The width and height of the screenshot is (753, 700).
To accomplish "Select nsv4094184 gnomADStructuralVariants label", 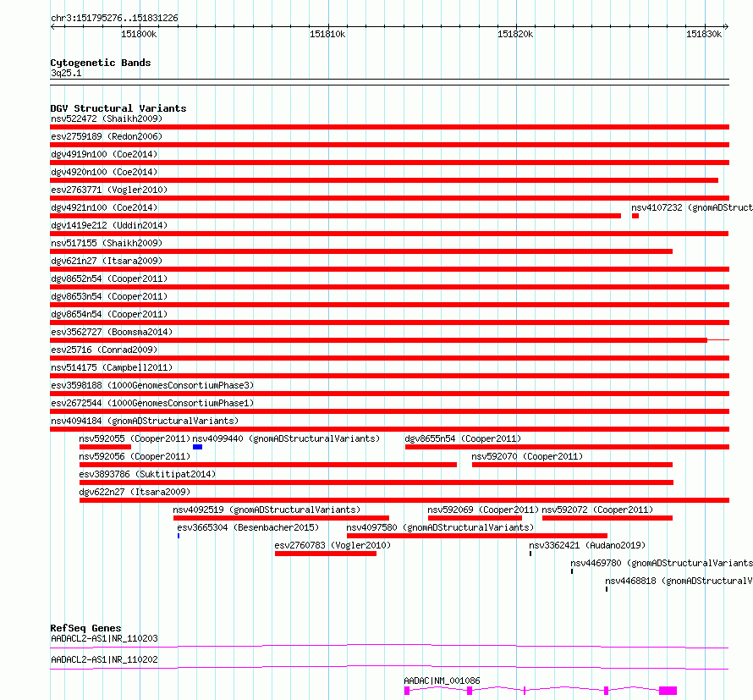I will [x=145, y=421].
